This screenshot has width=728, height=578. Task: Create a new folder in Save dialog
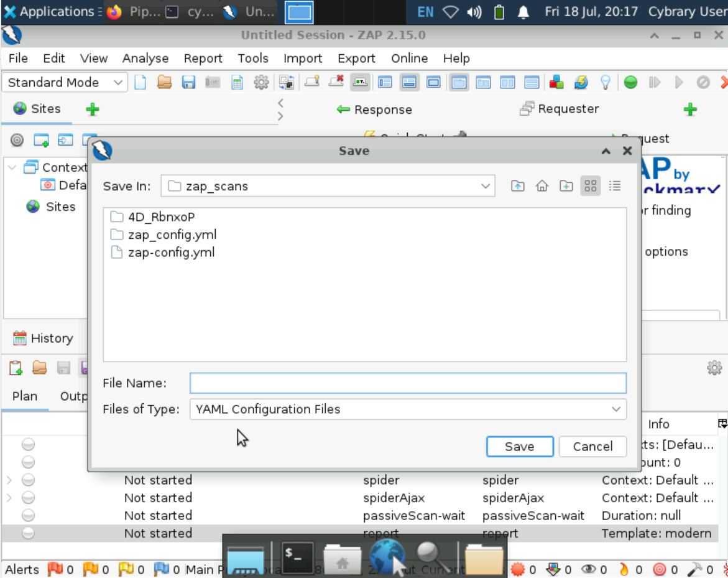[566, 186]
